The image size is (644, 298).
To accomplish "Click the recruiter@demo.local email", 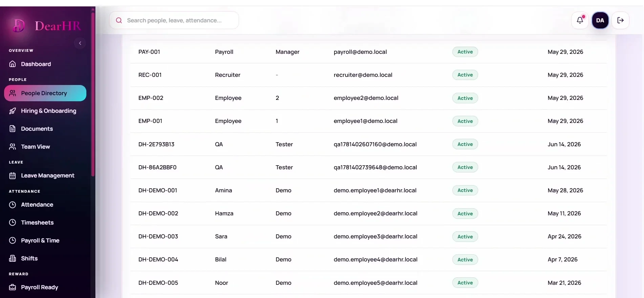I will tap(363, 75).
